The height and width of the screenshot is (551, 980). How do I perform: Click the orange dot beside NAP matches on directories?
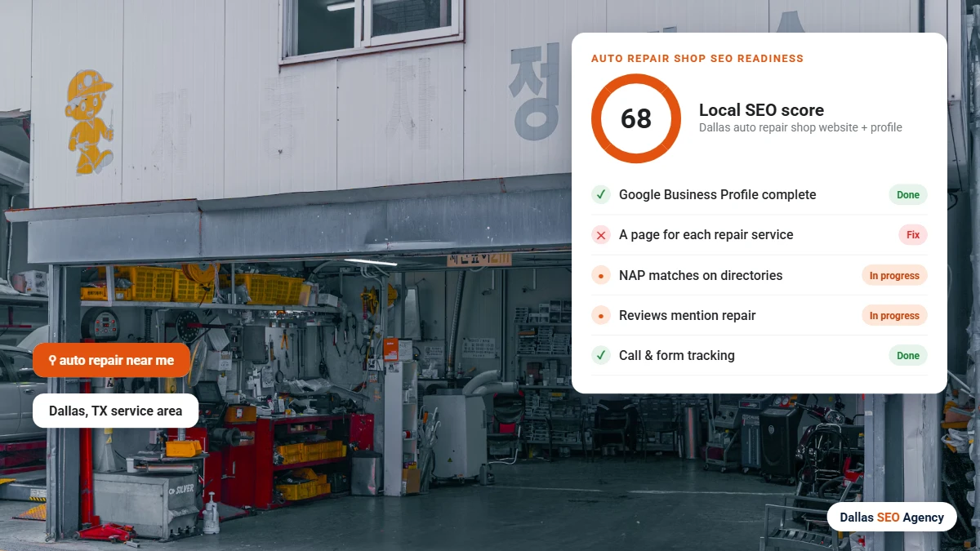point(601,275)
